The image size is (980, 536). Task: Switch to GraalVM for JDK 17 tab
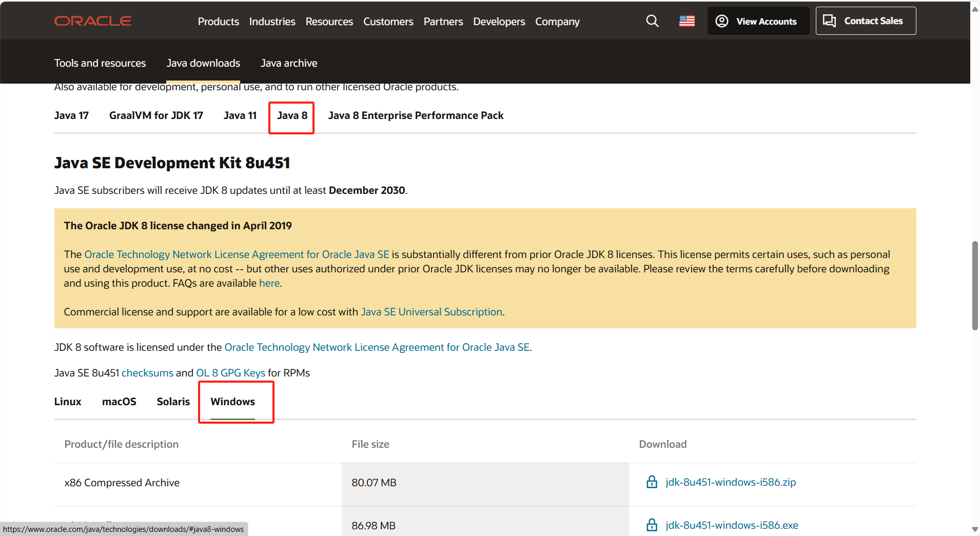click(156, 115)
